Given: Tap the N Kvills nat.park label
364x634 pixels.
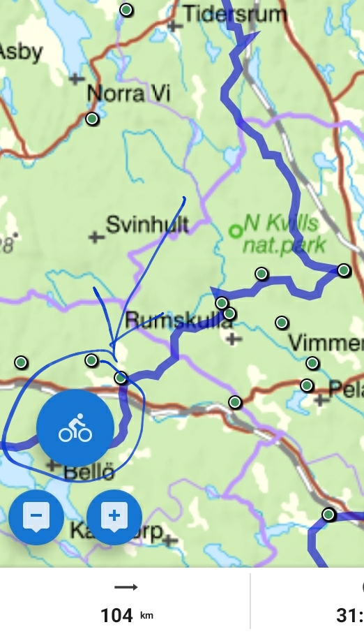Looking at the screenshot, I should coord(285,234).
